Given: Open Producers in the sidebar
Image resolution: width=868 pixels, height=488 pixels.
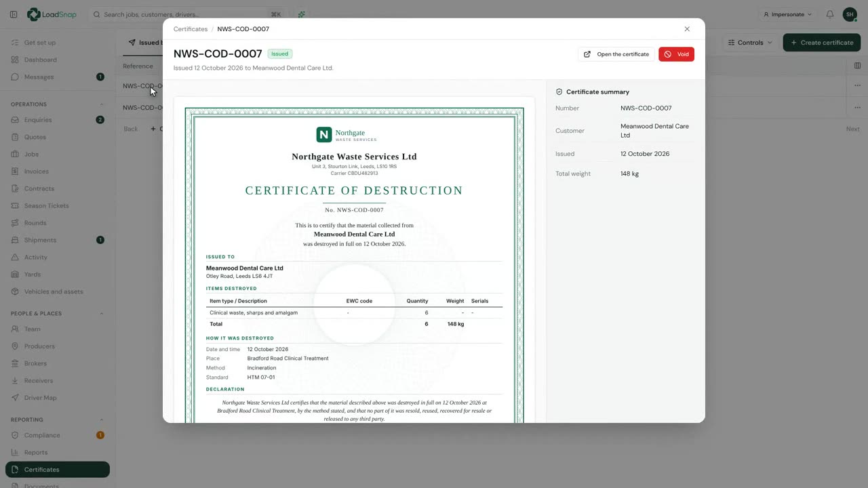Looking at the screenshot, I should coord(58,346).
